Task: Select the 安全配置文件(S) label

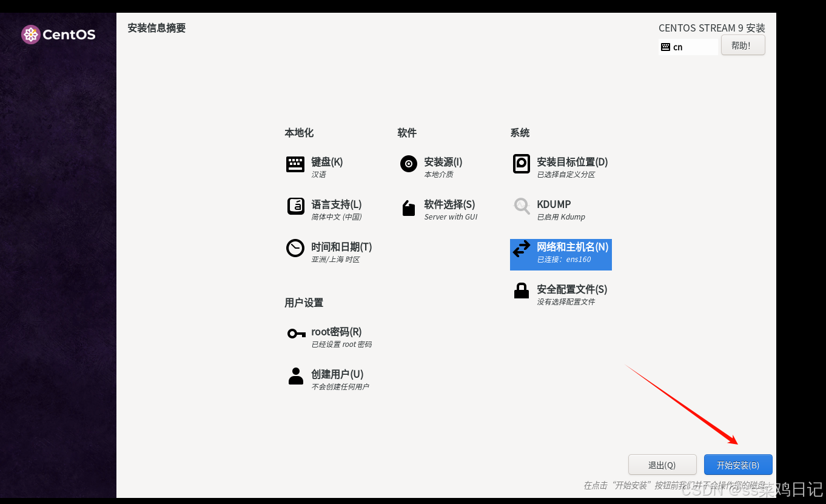Action: pos(572,289)
